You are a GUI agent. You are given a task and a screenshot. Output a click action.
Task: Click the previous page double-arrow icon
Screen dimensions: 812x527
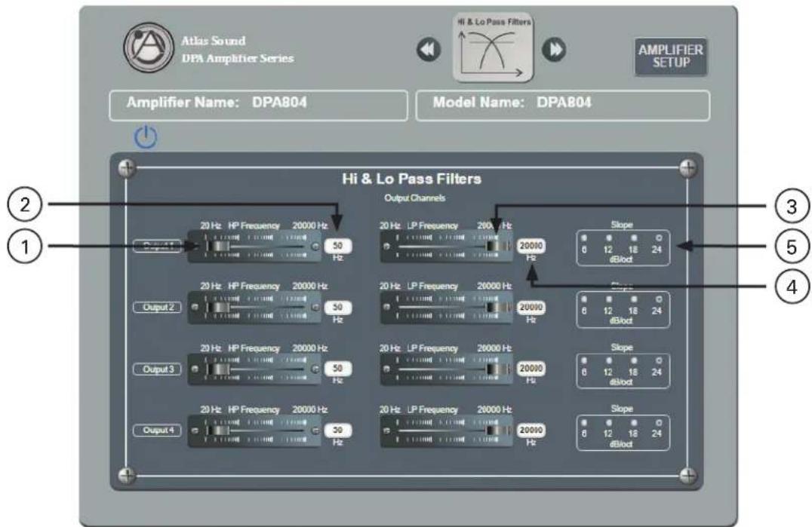(429, 50)
